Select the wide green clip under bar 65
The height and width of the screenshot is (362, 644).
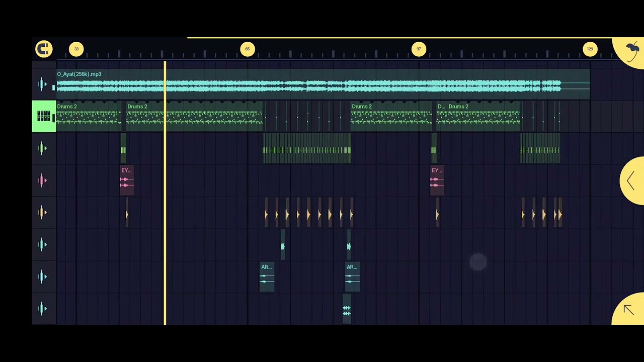pyautogui.click(x=306, y=148)
